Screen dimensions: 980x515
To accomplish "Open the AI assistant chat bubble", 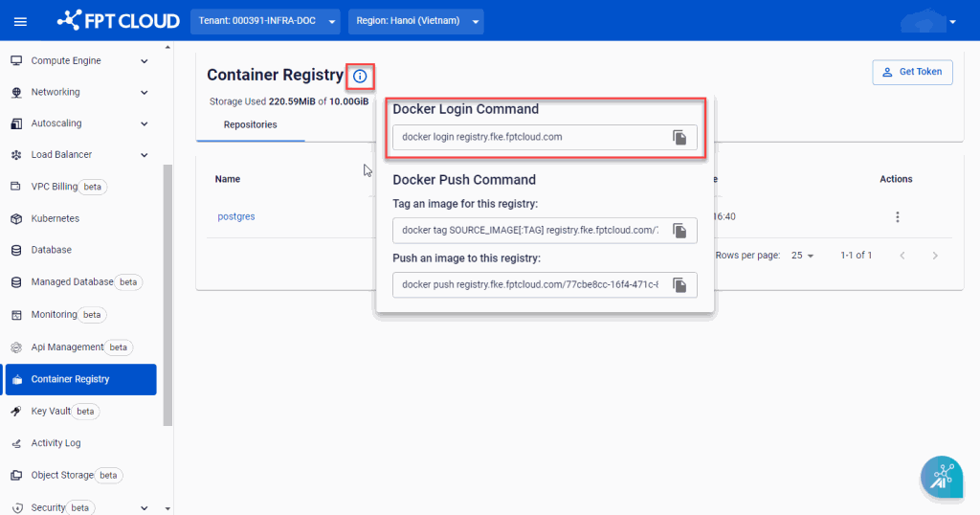I will click(942, 477).
